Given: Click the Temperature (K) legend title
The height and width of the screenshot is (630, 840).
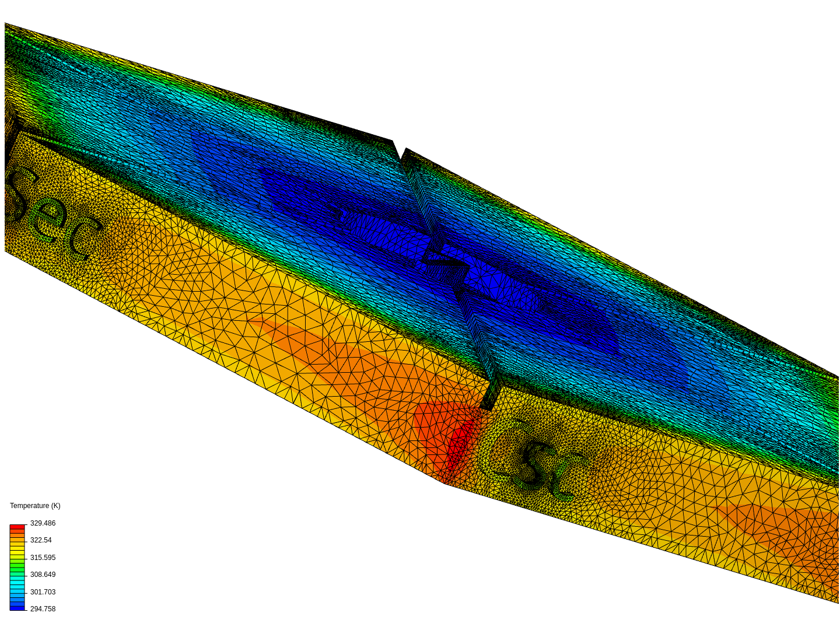Looking at the screenshot, I should point(34,506).
